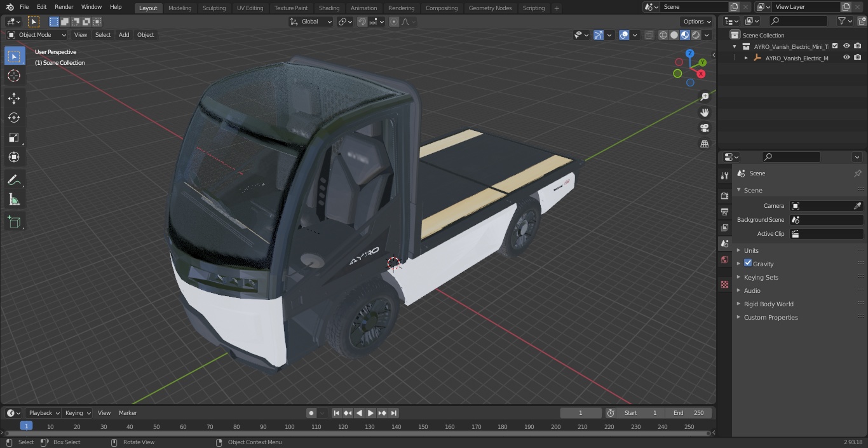Select the Transform tool
The width and height of the screenshot is (868, 448).
click(x=14, y=157)
